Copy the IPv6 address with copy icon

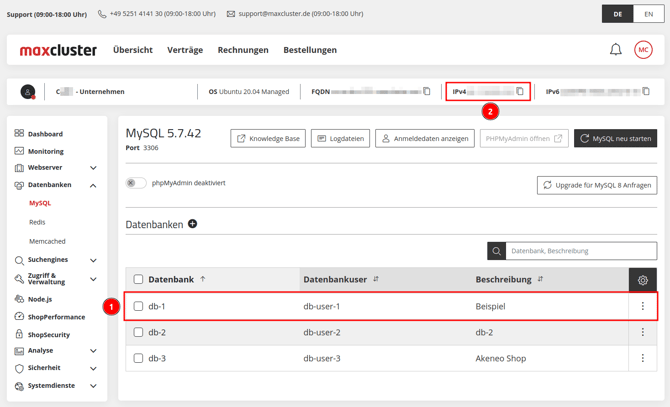click(646, 91)
